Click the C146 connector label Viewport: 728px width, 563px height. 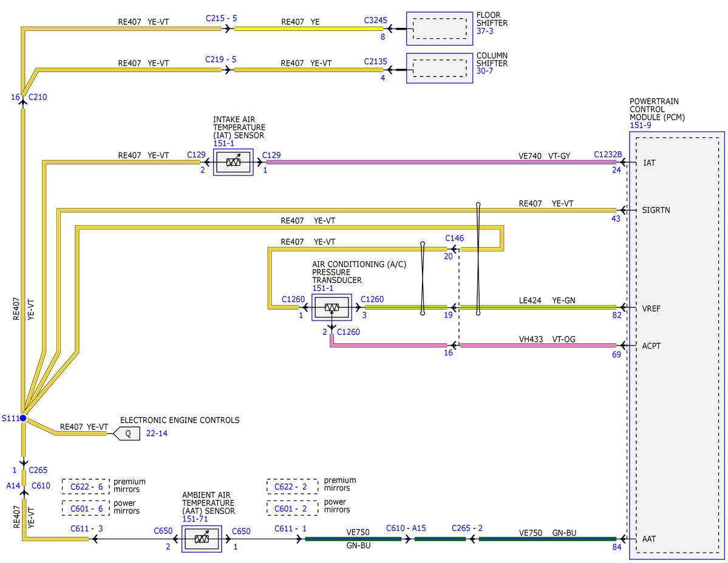pyautogui.click(x=455, y=238)
